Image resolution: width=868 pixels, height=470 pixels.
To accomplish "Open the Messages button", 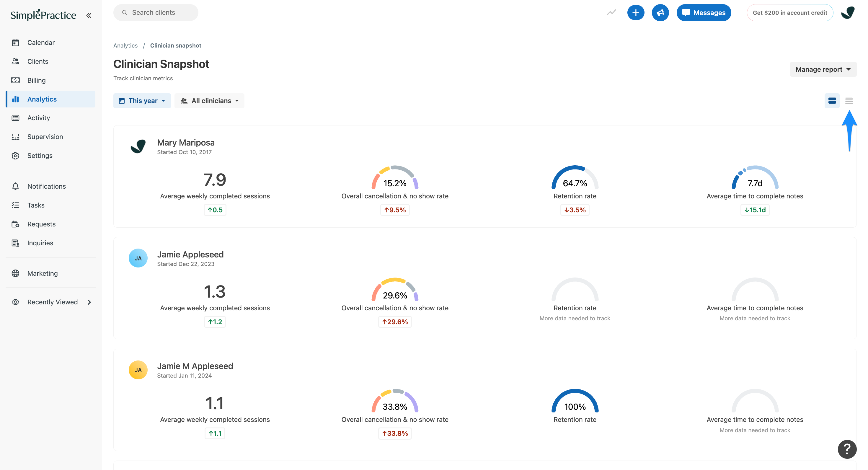I will pos(704,12).
